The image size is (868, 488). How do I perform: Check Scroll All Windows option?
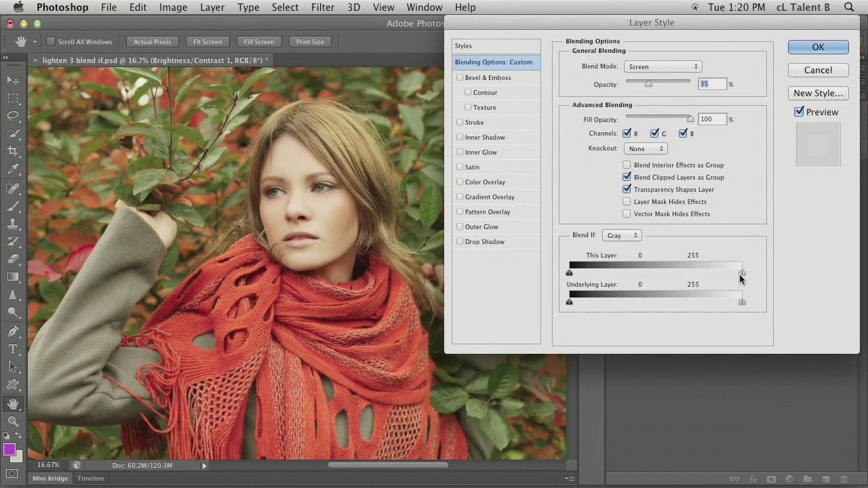tap(50, 41)
